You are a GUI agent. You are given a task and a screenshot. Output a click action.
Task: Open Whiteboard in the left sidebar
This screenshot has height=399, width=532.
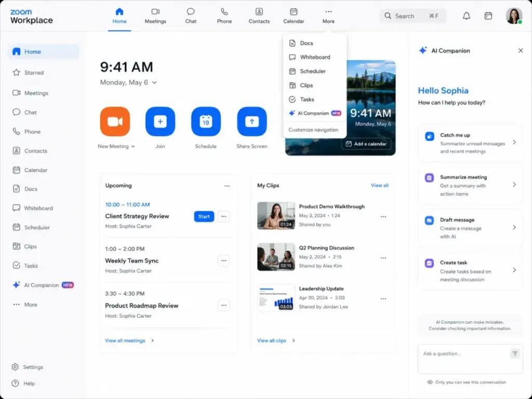33,208
